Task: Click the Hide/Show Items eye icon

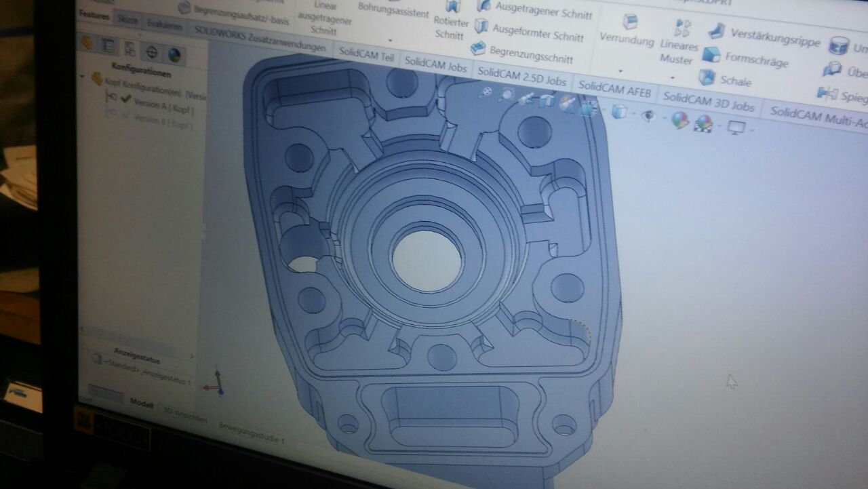Action: click(x=648, y=116)
